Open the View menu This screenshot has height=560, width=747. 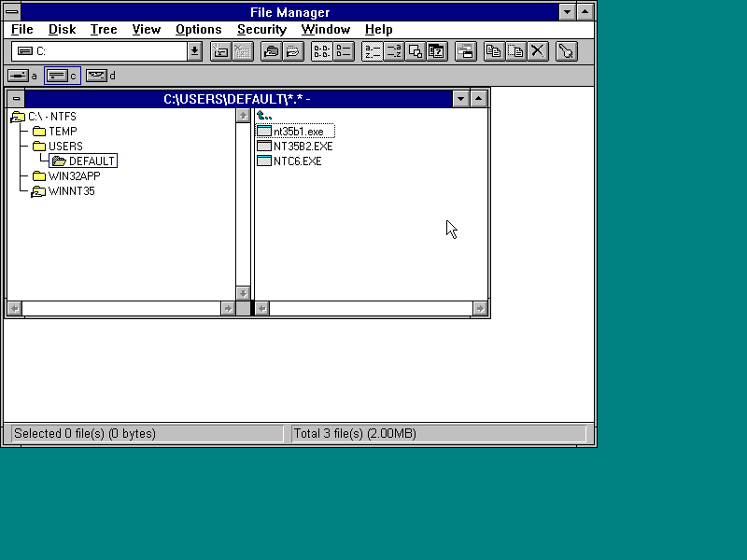(x=147, y=30)
